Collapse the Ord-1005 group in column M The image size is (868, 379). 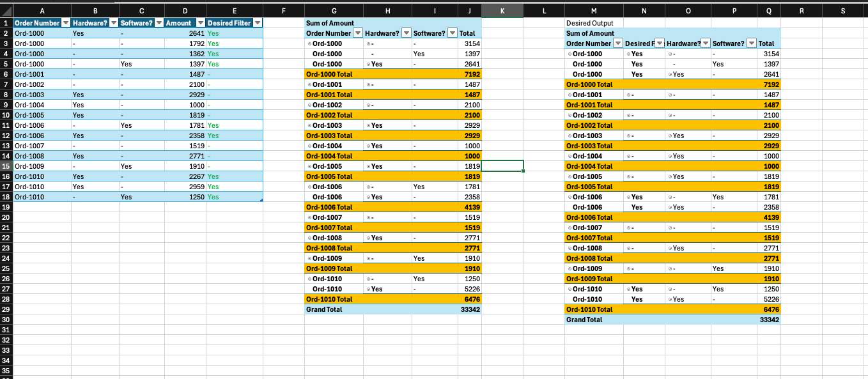click(x=570, y=176)
